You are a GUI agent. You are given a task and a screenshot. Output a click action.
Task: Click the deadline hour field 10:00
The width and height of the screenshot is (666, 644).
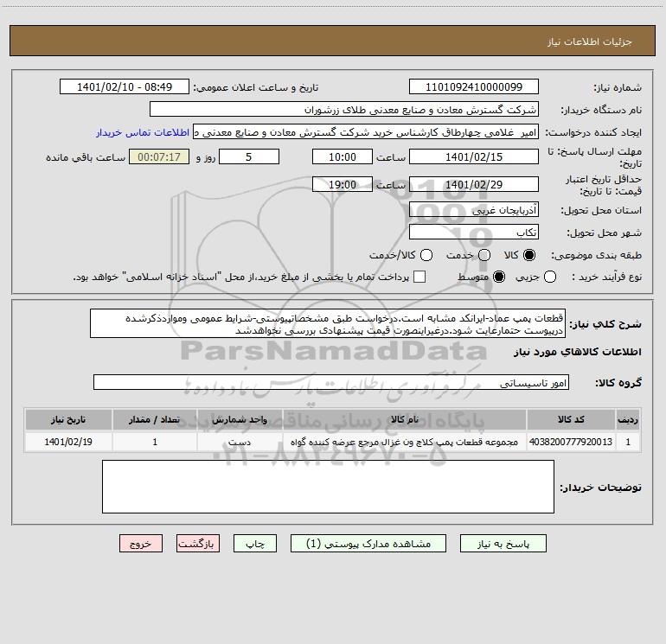(x=343, y=156)
